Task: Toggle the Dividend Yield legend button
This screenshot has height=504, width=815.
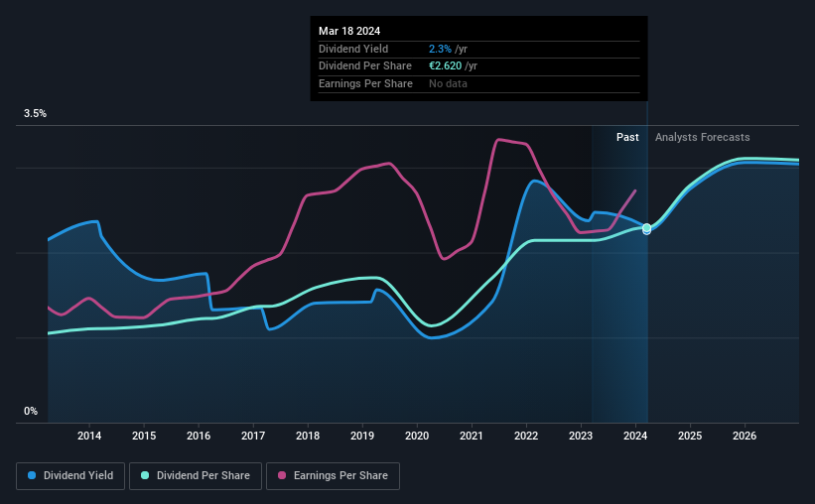Action: click(x=70, y=476)
